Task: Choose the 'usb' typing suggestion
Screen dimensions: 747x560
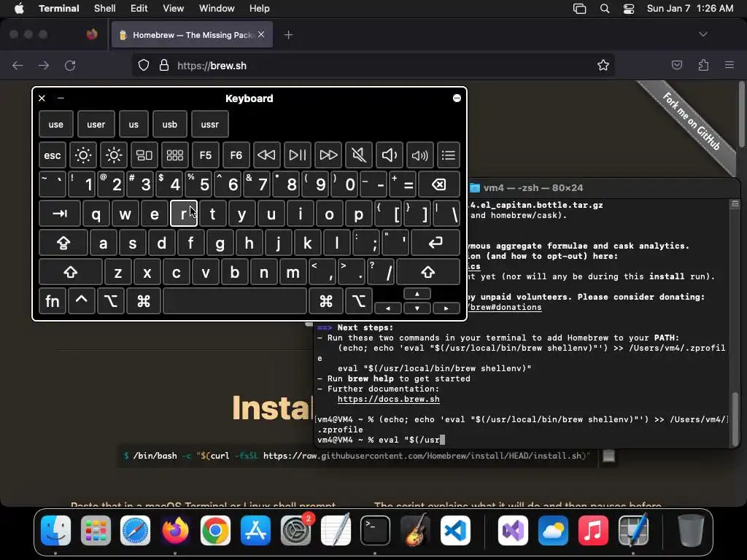Action: tap(169, 124)
